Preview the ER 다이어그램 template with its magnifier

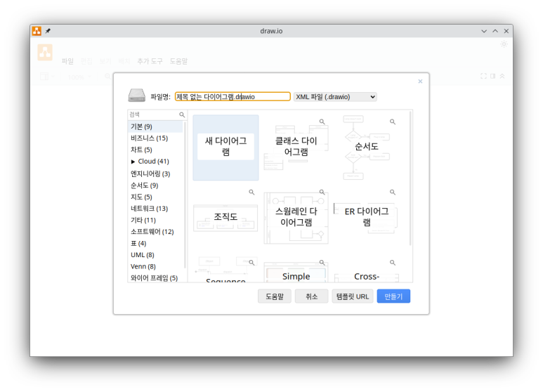(x=393, y=192)
